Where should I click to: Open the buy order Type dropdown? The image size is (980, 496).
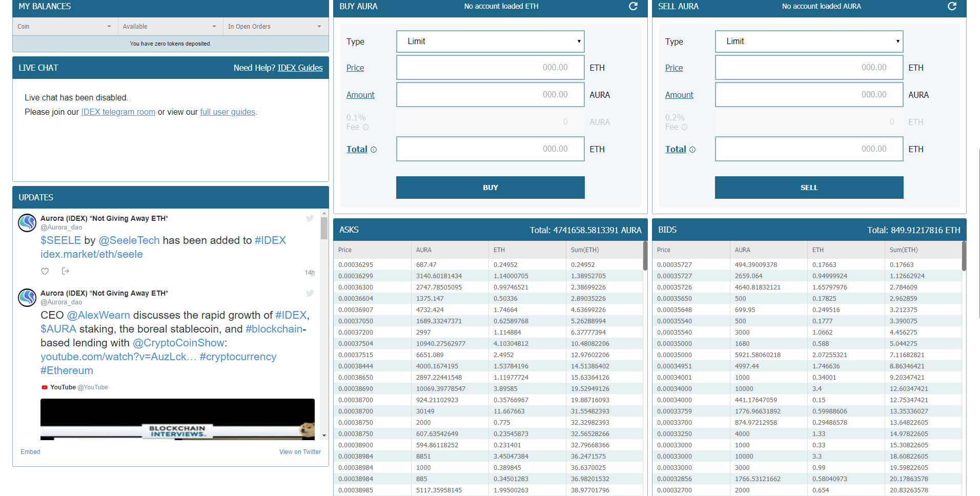click(490, 42)
